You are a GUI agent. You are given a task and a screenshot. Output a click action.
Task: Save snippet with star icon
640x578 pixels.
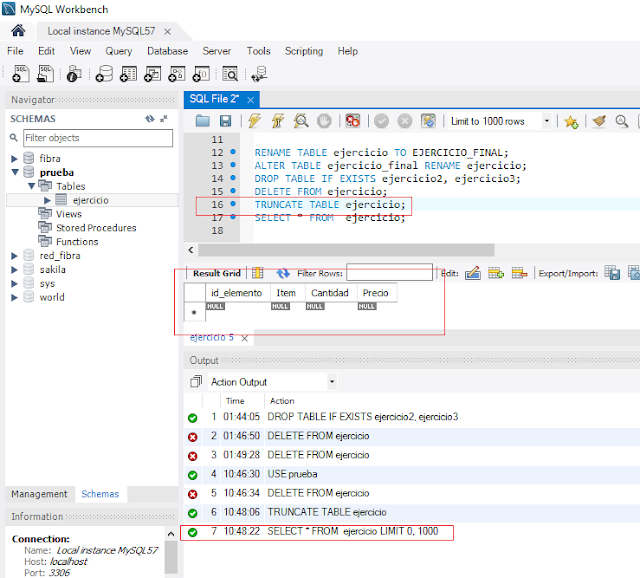(x=571, y=121)
